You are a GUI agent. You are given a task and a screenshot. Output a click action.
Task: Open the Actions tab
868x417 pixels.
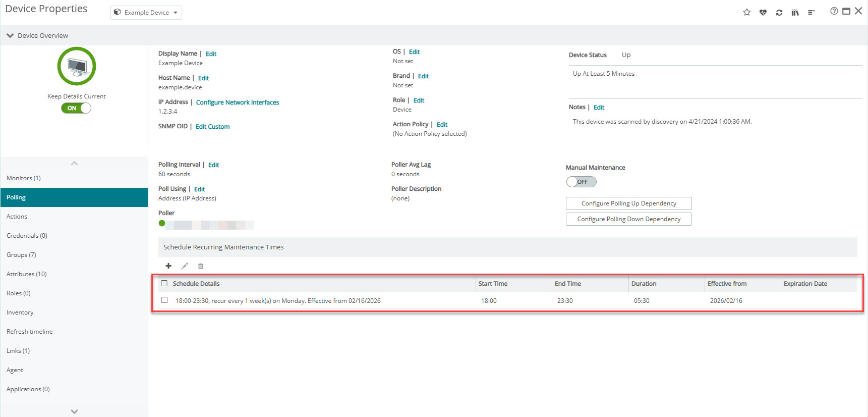tap(74, 217)
